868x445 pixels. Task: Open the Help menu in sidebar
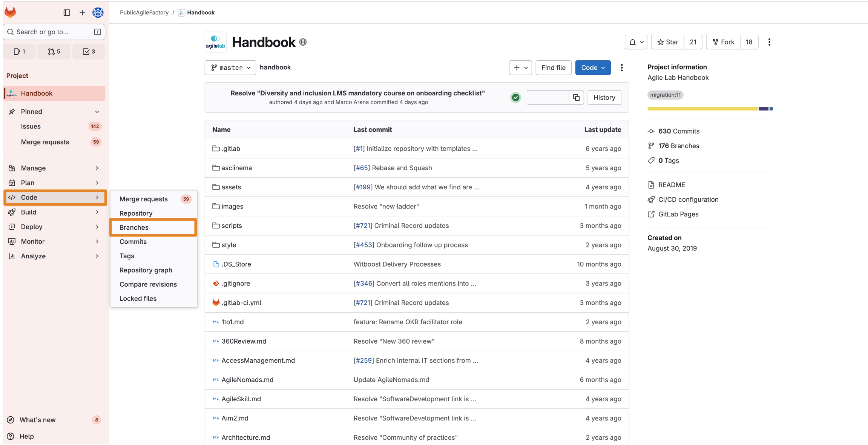click(54, 436)
